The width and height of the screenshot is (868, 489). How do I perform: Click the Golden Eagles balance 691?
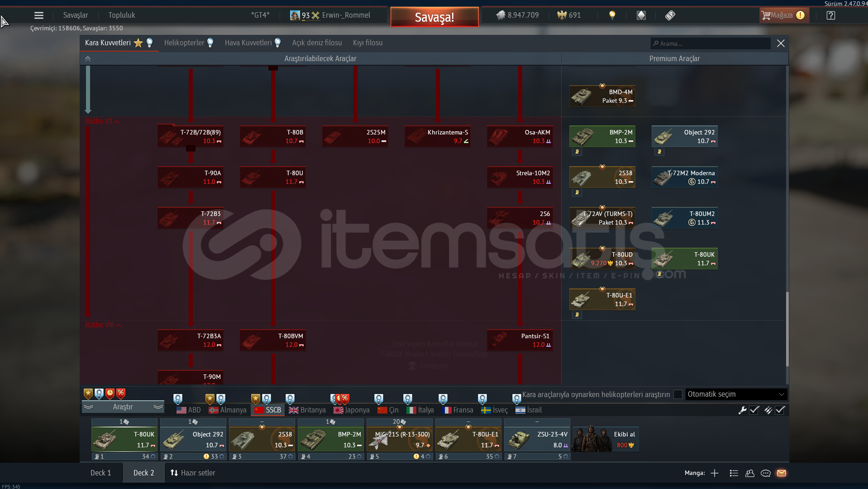[x=569, y=15]
